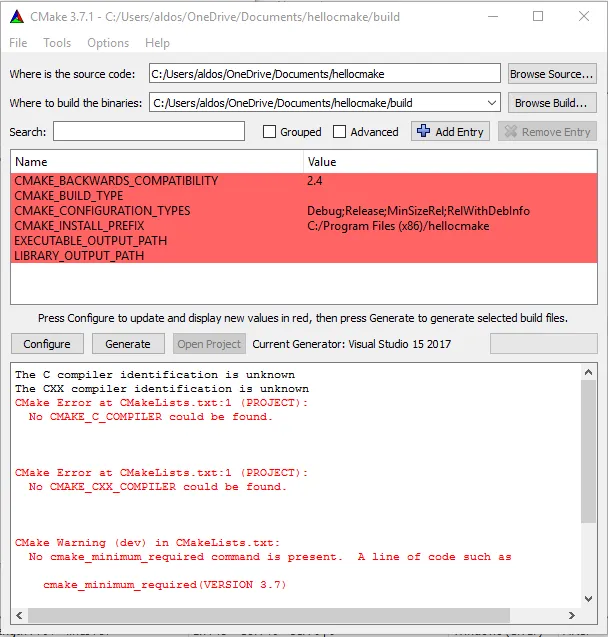The width and height of the screenshot is (608, 637).
Task: Select the CMAKE_BACKWARDS_COMPATIBILITY row
Action: [304, 181]
